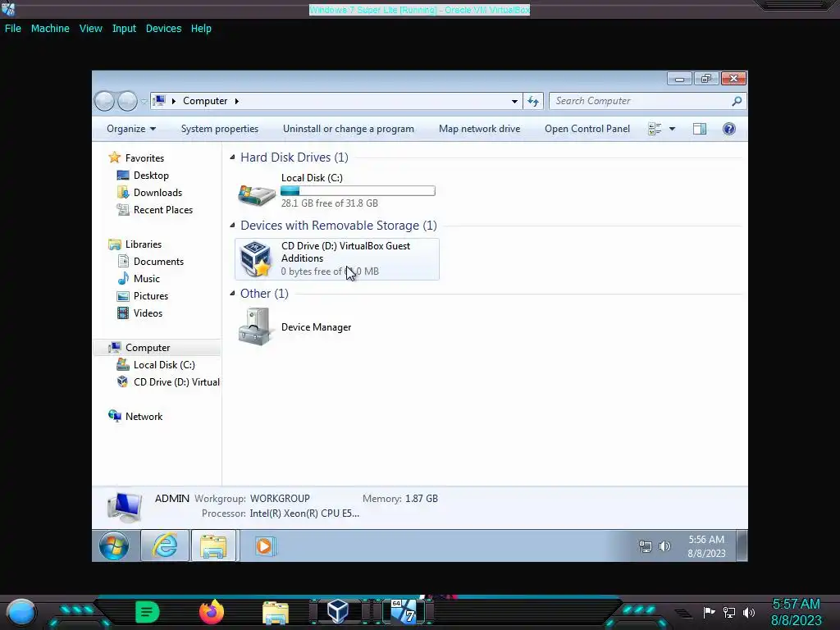Click the refresh button beside address bar
The image size is (840, 630).
[533, 101]
